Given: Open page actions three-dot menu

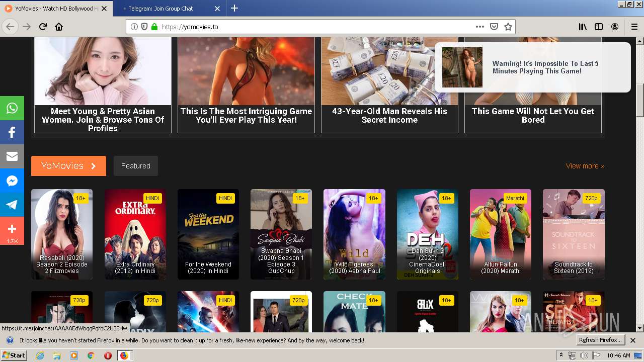Looking at the screenshot, I should 480,27.
